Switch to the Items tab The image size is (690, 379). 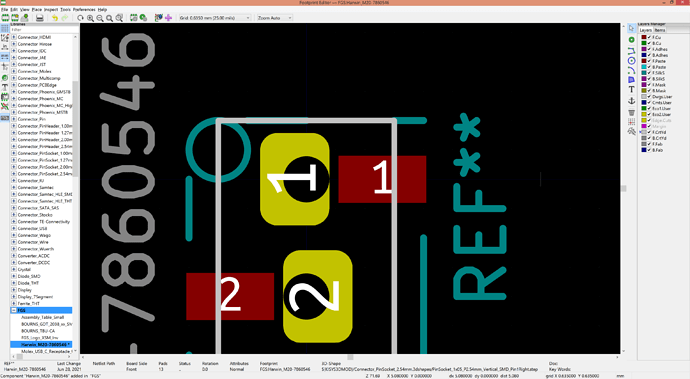point(660,30)
